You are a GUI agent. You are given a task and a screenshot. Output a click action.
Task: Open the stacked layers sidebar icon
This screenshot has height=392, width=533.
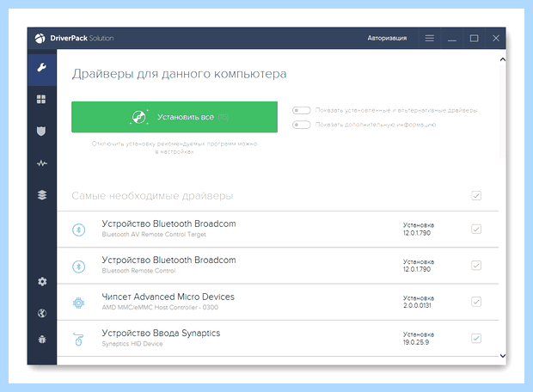coord(42,195)
